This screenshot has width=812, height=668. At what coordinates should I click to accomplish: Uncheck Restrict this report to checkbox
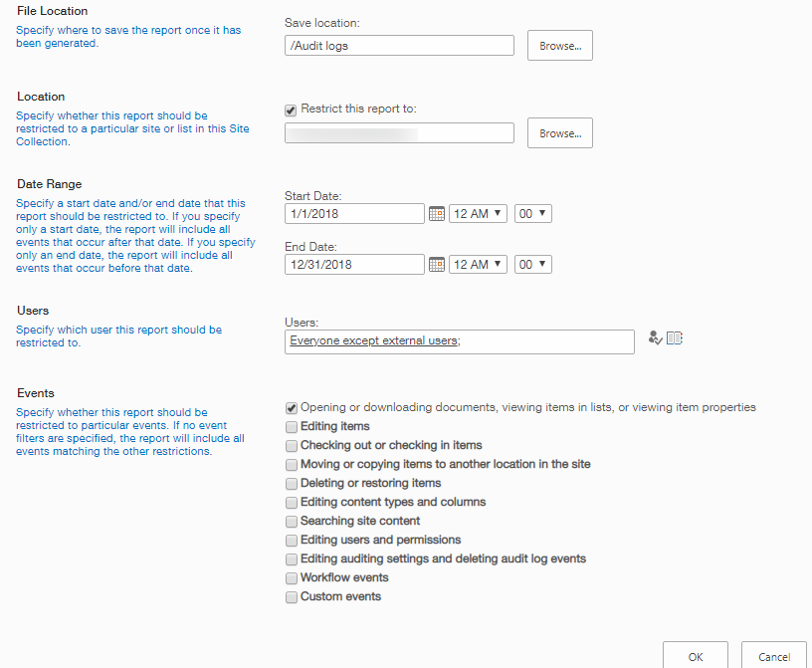tap(291, 110)
